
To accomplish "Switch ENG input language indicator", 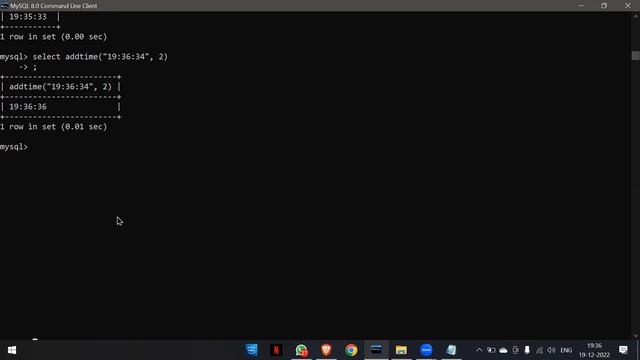I will point(566,350).
